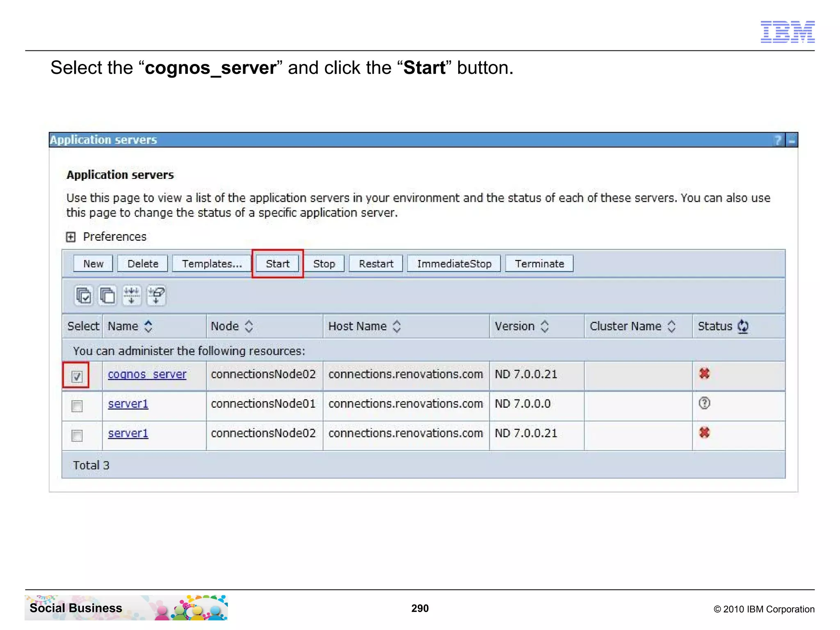Open the panel help question mark
Image resolution: width=840 pixels, height=630 pixels.
pos(778,140)
